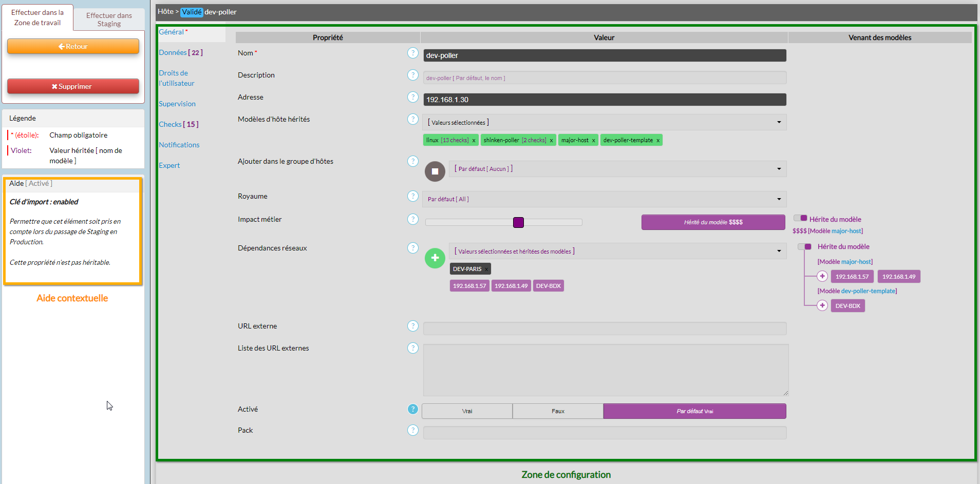Click the dark stop icon beside host group

(x=435, y=171)
